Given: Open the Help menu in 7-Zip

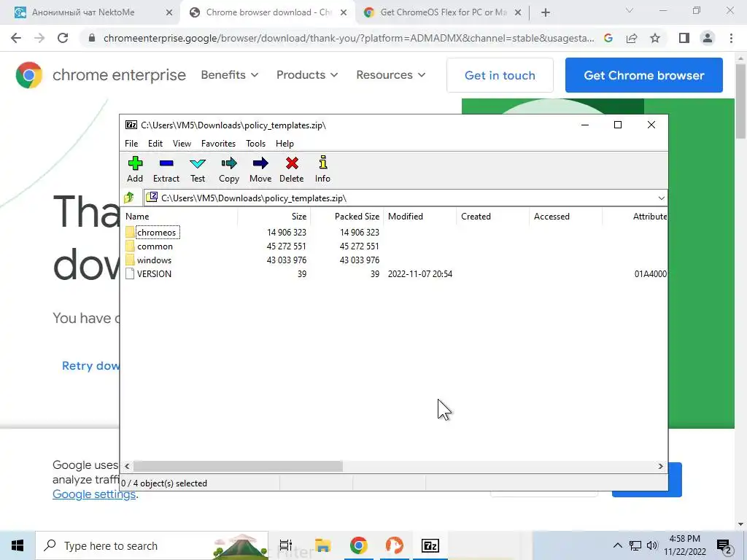Looking at the screenshot, I should pyautogui.click(x=285, y=144).
